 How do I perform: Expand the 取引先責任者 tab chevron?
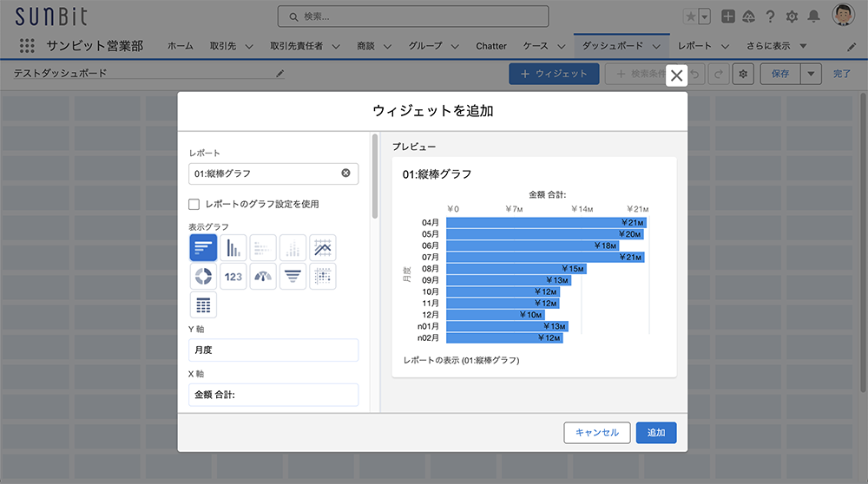pos(335,47)
